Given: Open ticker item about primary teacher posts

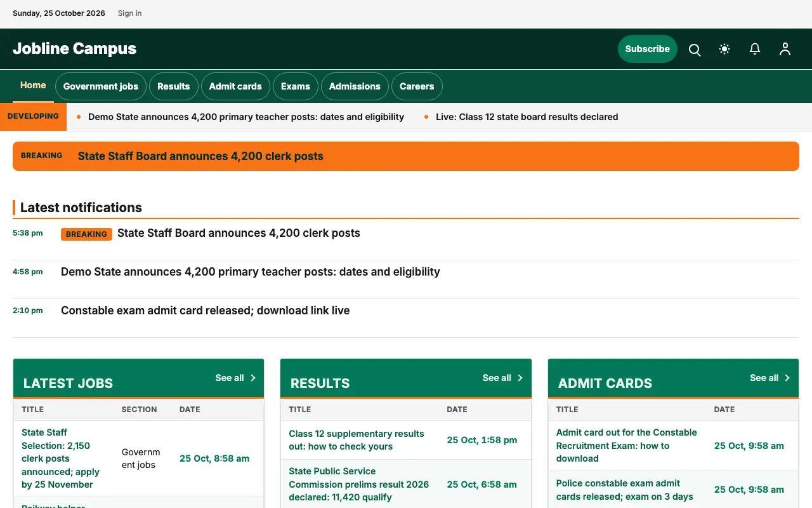Looking at the screenshot, I should point(246,117).
